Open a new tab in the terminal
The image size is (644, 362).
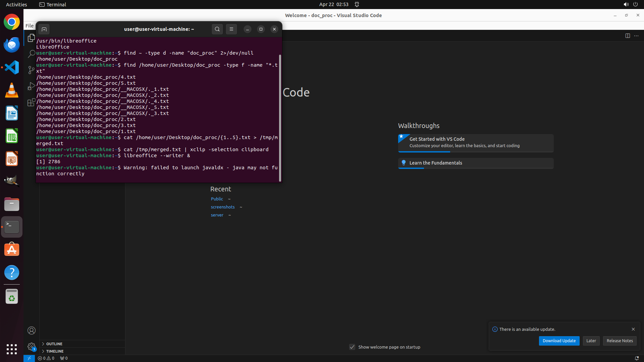click(x=44, y=29)
